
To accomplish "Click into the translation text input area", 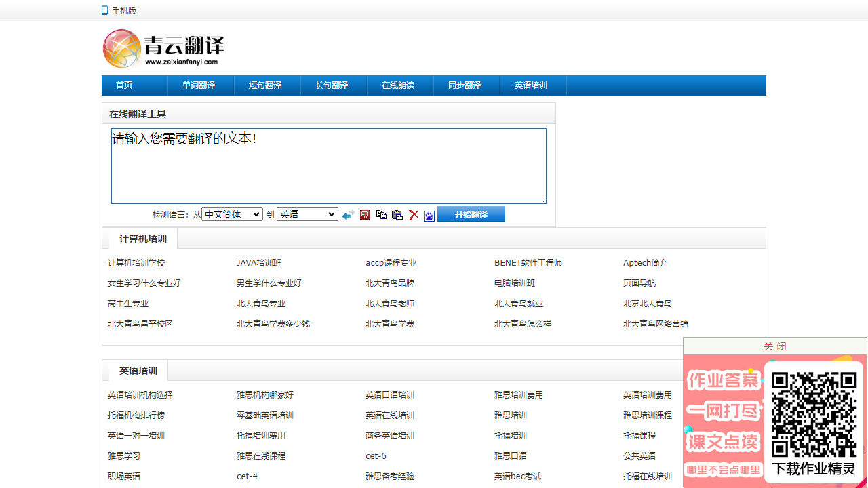I will pyautogui.click(x=328, y=166).
